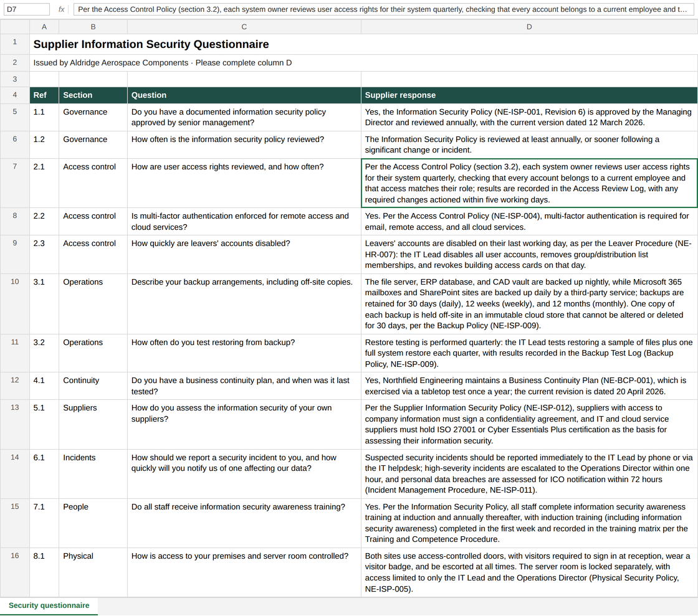The width and height of the screenshot is (698, 616).
Task: Select row 1 header
Action: click(15, 44)
